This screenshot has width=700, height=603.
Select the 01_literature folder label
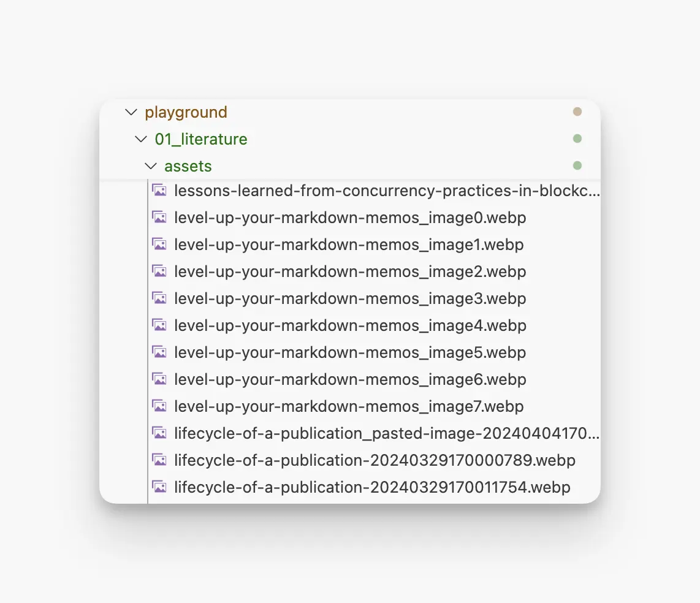coord(201,139)
